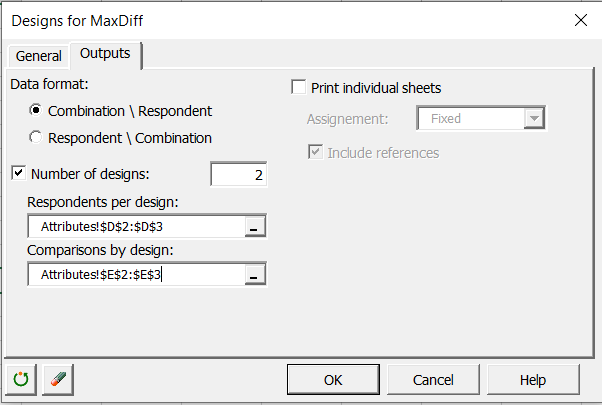602x405 pixels.
Task: Click the eraser clear-entries icon
Action: pyautogui.click(x=57, y=380)
